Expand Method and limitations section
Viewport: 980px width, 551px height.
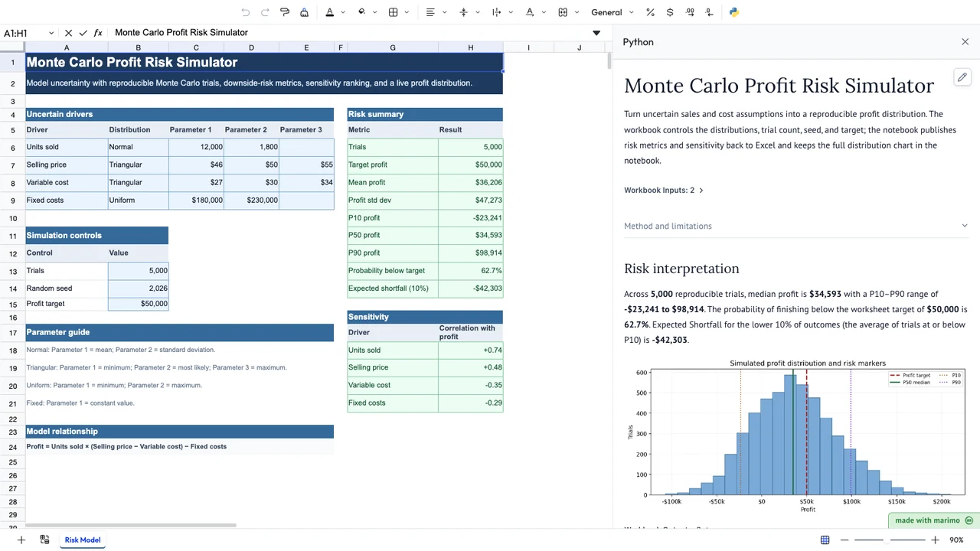795,226
